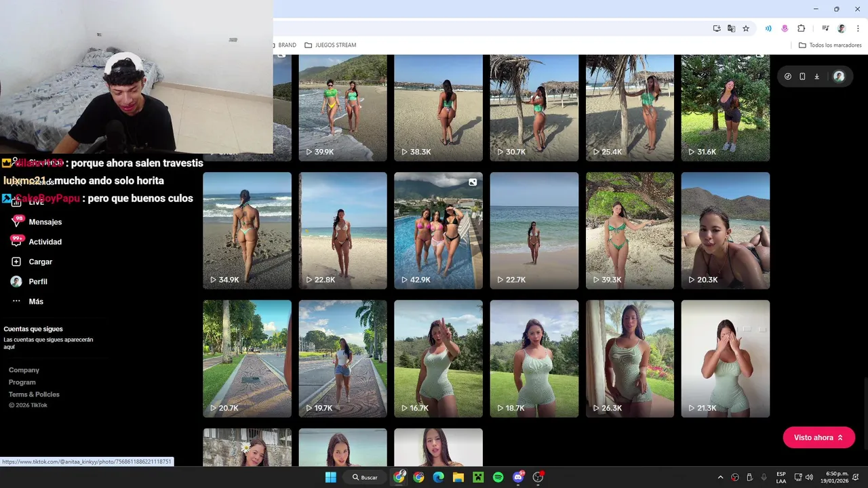The image size is (868, 488).
Task: Open the photo post with 42.9K views
Action: pos(438,230)
